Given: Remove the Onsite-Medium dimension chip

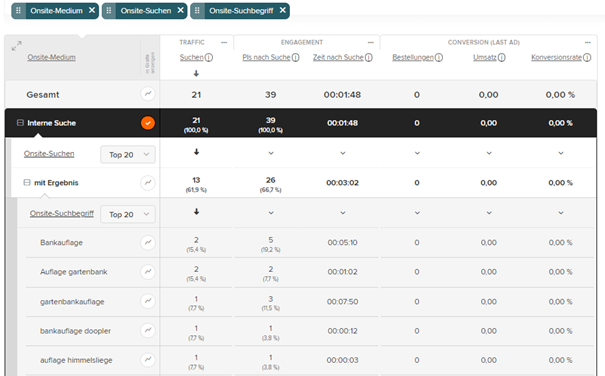Looking at the screenshot, I should (x=92, y=10).
